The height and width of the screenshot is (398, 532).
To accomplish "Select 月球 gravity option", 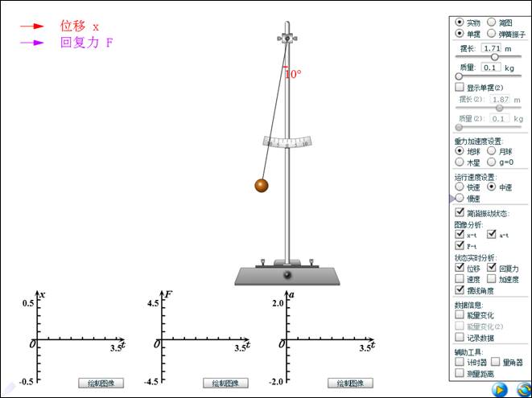I will (492, 150).
